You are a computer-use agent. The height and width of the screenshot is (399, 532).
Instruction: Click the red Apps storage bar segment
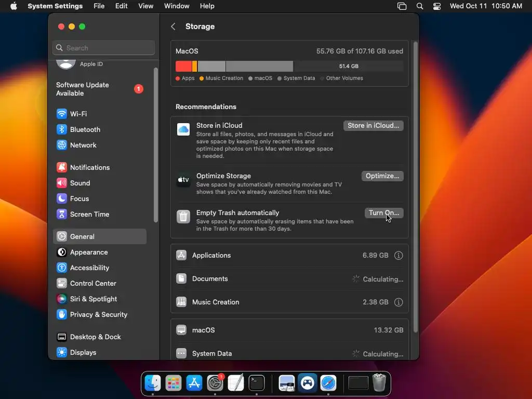[183, 66]
